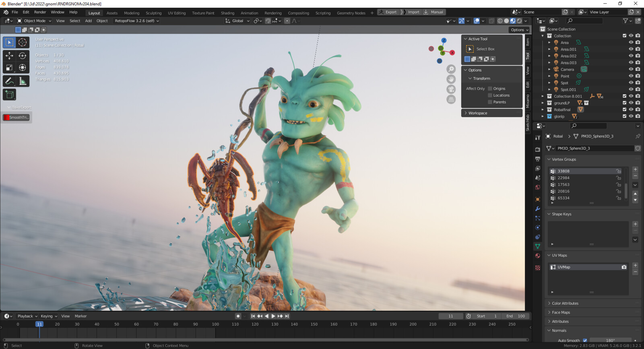Image resolution: width=644 pixels, height=349 pixels.
Task: Click the zoom view magnifier gizmo
Action: [x=451, y=69]
